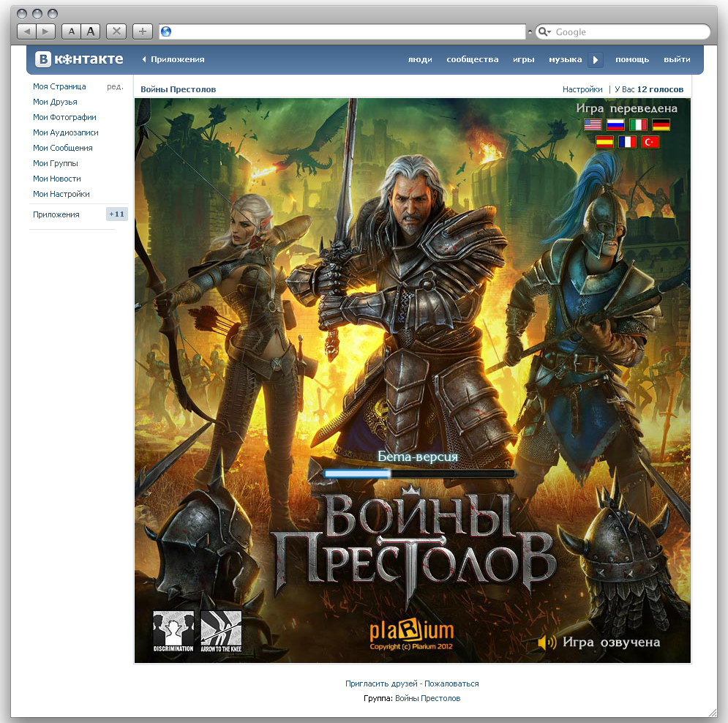728x723 pixels.
Task: Click the Игра озвучена label
Action: tap(612, 643)
